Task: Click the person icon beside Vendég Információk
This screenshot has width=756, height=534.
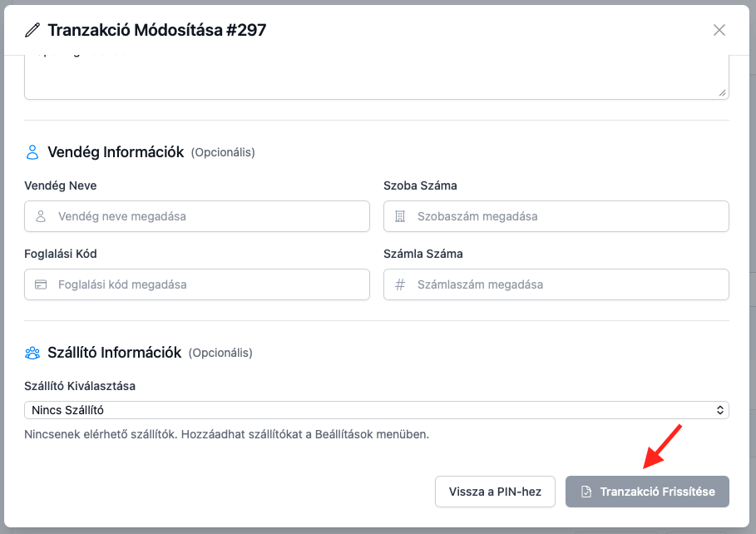Action: 32,152
